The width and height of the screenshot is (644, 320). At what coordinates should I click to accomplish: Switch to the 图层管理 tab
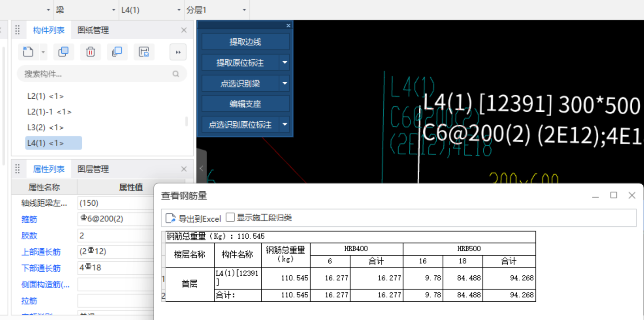(x=93, y=169)
